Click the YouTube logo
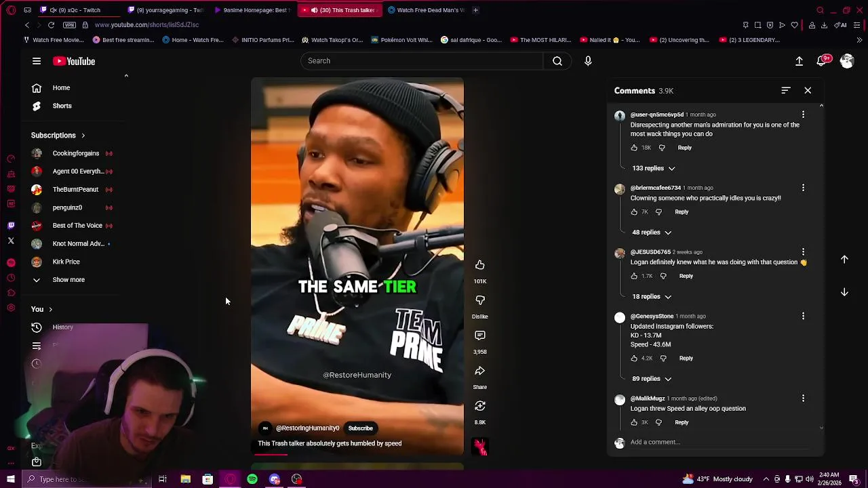 coord(74,61)
